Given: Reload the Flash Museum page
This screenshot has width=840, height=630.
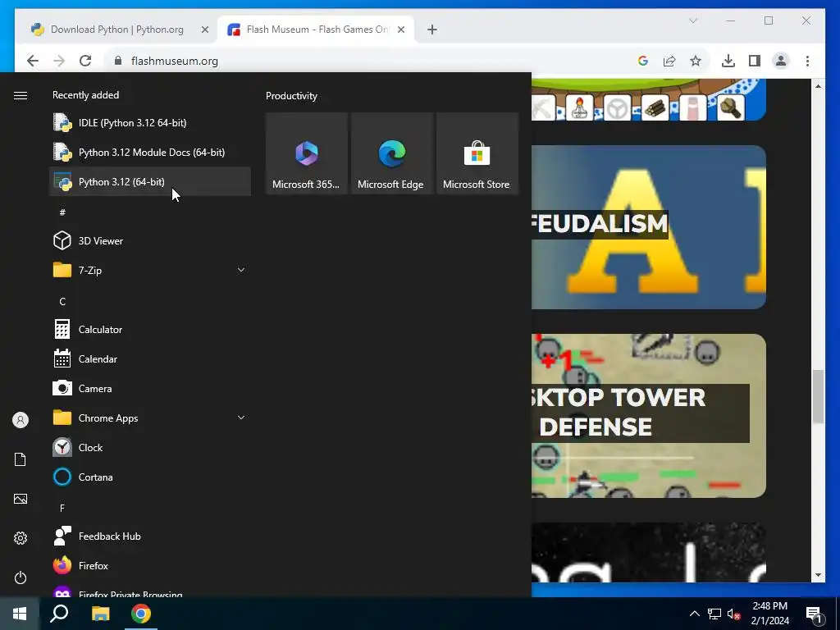Looking at the screenshot, I should [85, 61].
